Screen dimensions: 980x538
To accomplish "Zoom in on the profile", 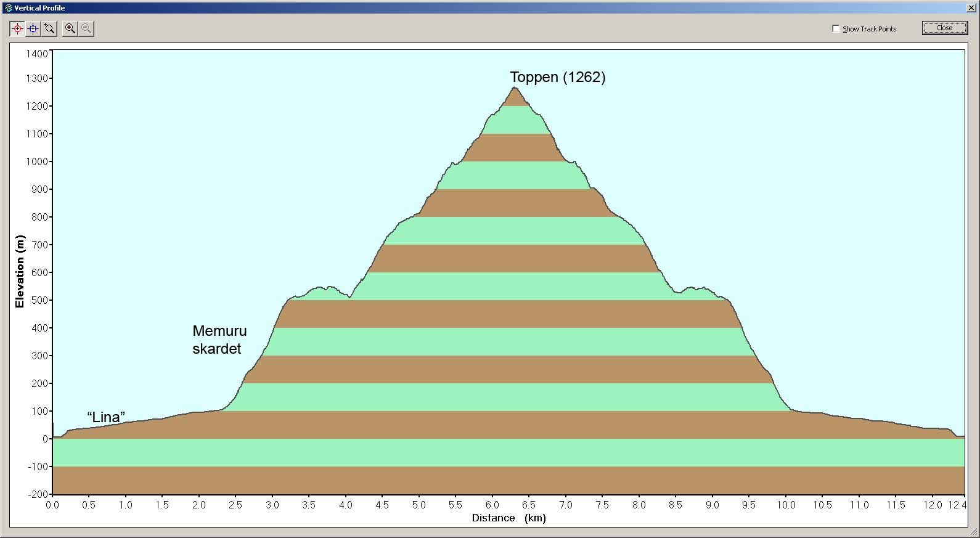I will (x=70, y=29).
